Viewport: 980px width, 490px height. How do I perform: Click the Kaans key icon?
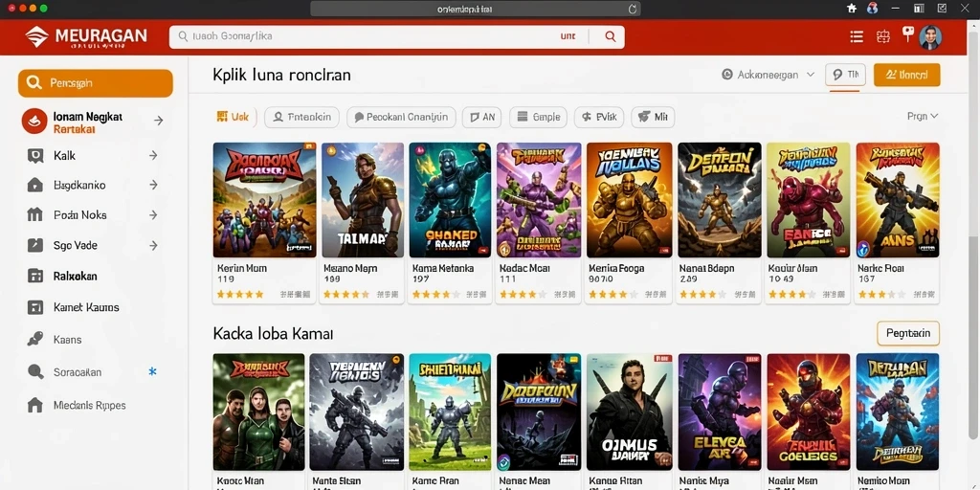35,340
